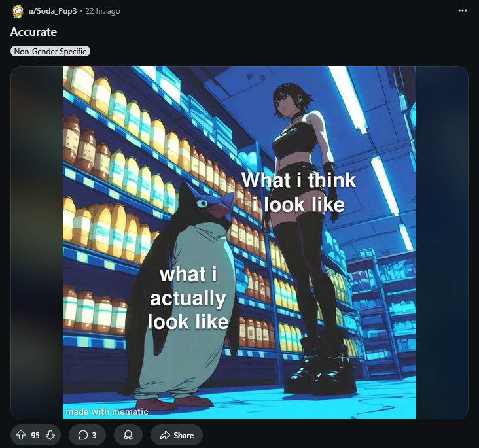Click the 'What i think i look like' caption

(x=298, y=192)
